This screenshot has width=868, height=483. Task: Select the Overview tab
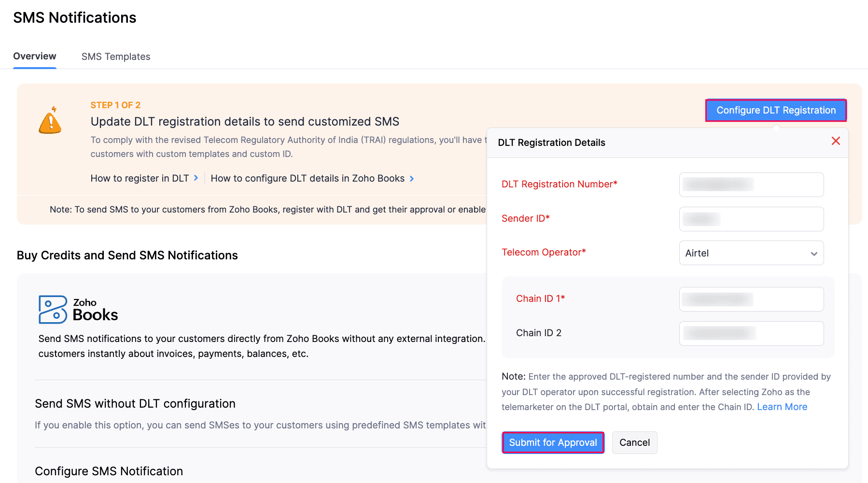coord(34,56)
